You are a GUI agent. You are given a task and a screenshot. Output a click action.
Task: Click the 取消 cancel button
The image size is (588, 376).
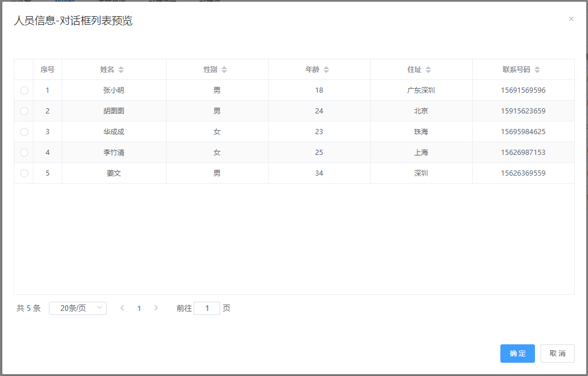coord(557,354)
